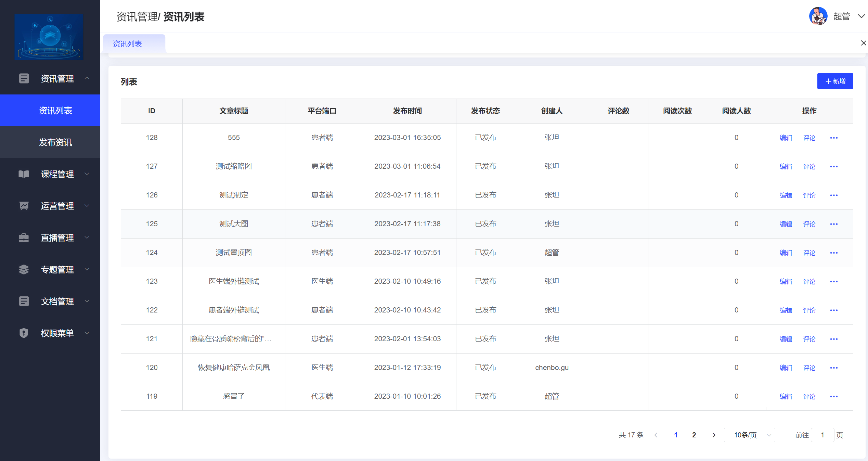Expand the 权限菜单 menu
The height and width of the screenshot is (461, 868).
(87, 333)
